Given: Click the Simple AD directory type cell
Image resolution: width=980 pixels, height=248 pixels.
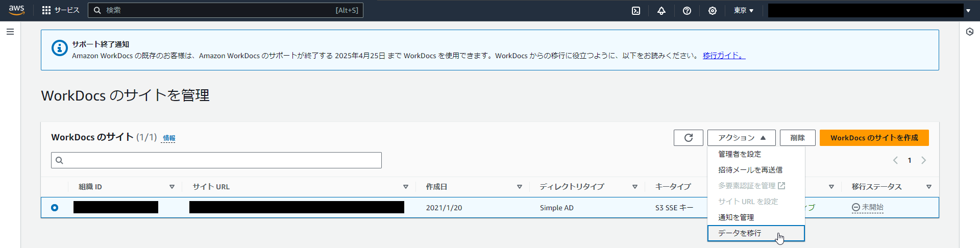Looking at the screenshot, I should [557, 208].
